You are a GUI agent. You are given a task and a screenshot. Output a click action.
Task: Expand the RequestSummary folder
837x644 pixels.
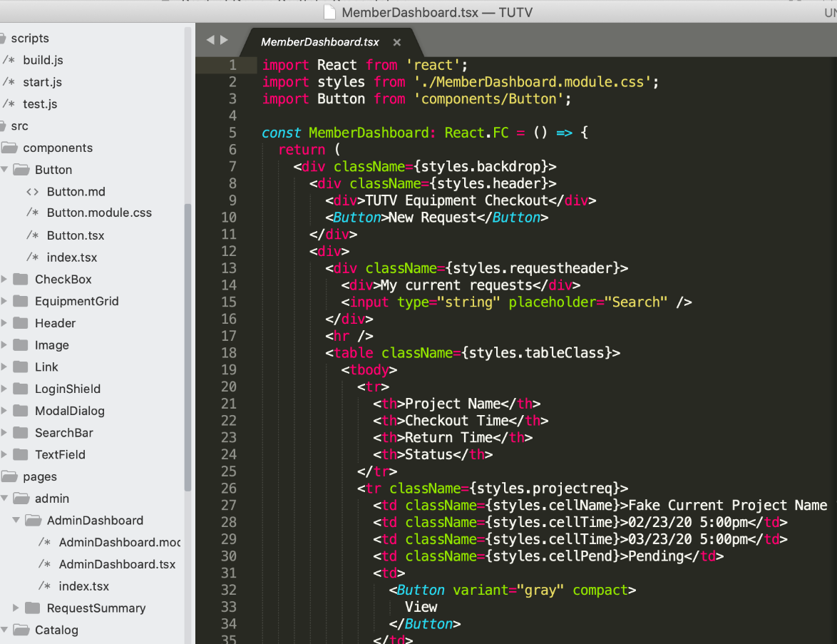[16, 608]
